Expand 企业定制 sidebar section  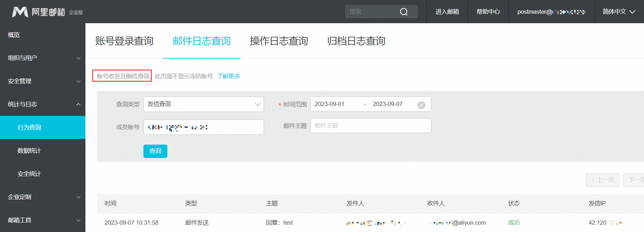tap(43, 197)
